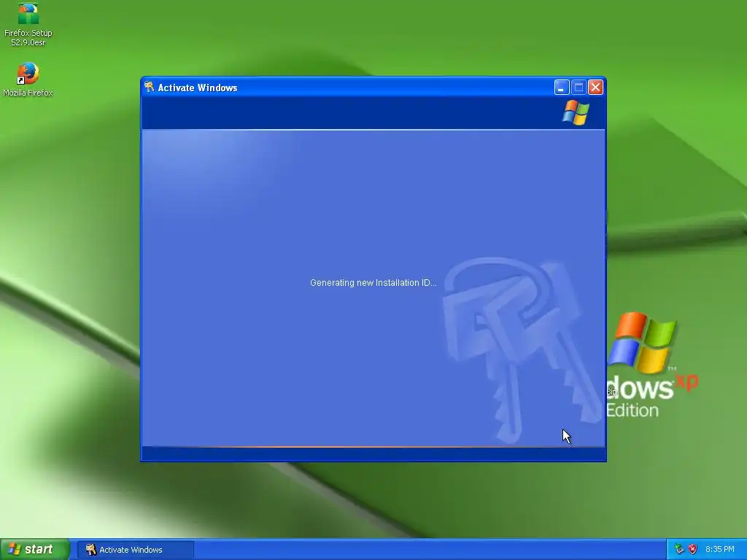
Task: Select the partially hidden Recycle Bin label
Action: coord(612,392)
